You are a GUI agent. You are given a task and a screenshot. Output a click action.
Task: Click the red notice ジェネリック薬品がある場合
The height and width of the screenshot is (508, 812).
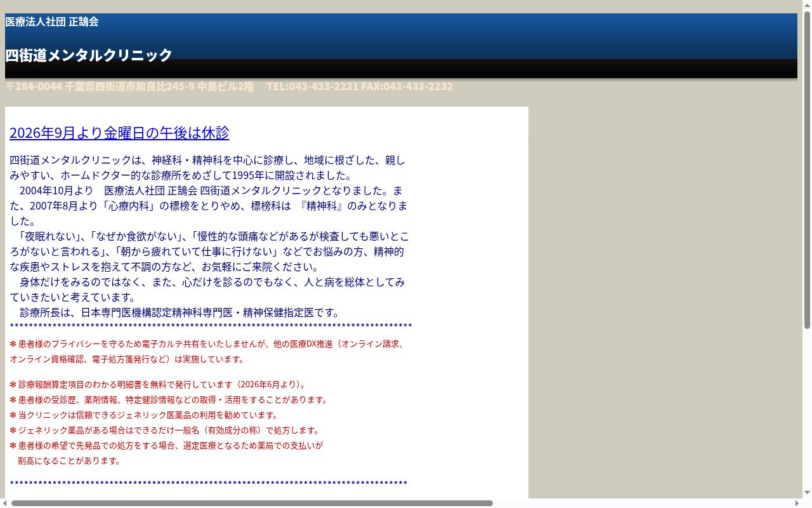pos(165,431)
